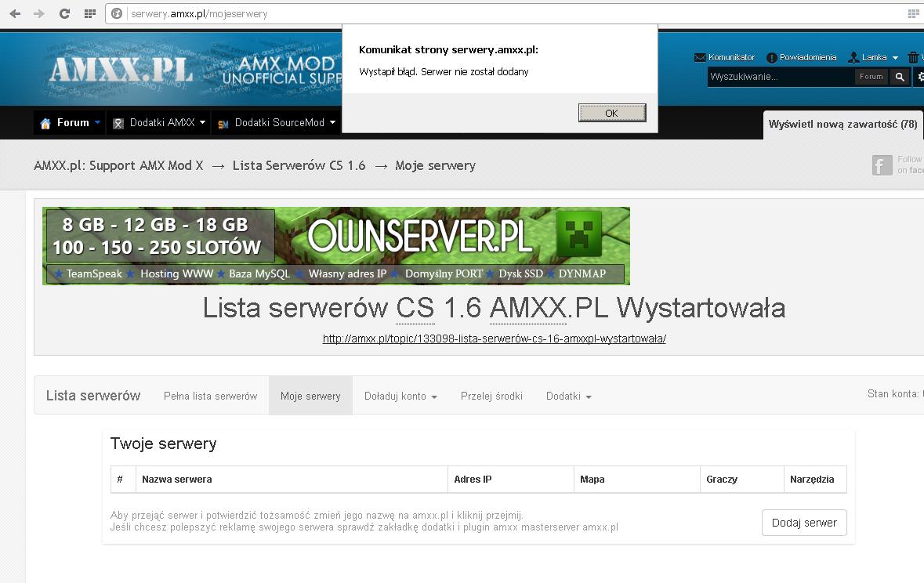924x583 pixels.
Task: Click the Forum home icon
Action: point(45,123)
